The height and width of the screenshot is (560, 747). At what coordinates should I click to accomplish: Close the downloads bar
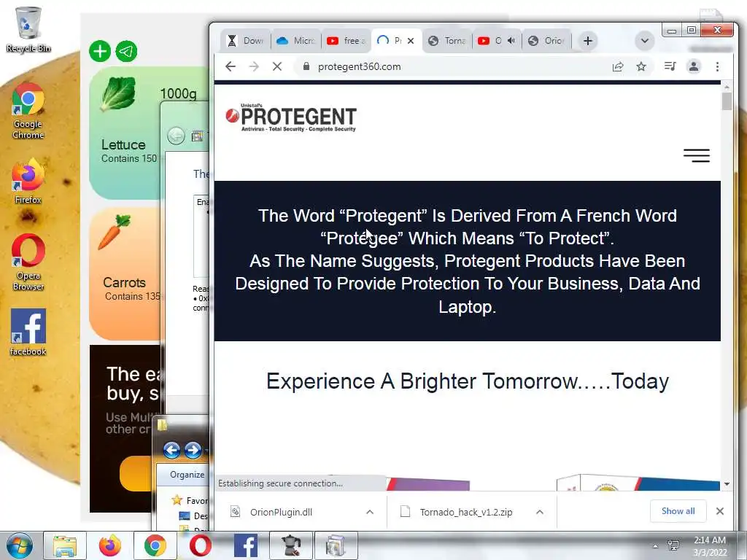pos(720,511)
